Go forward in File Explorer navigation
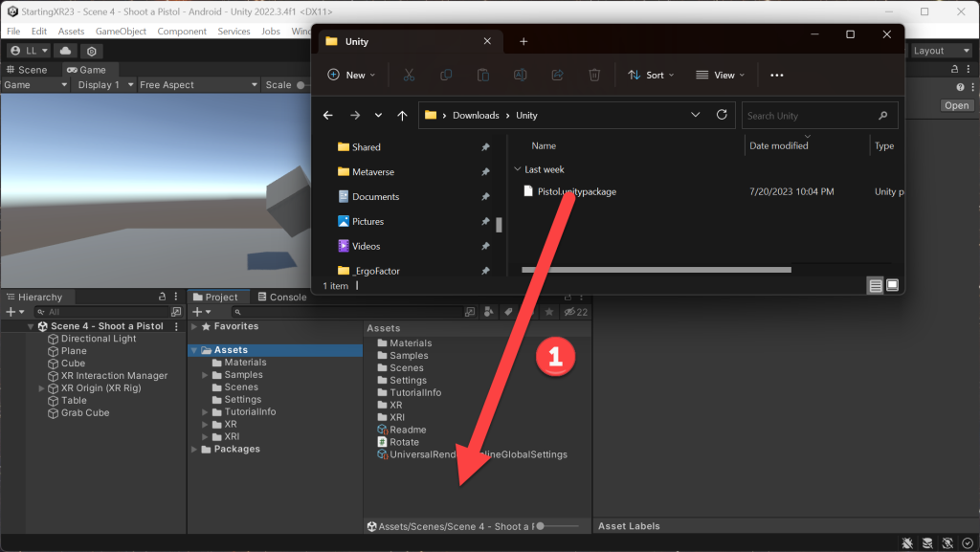The width and height of the screenshot is (980, 552). click(x=355, y=116)
